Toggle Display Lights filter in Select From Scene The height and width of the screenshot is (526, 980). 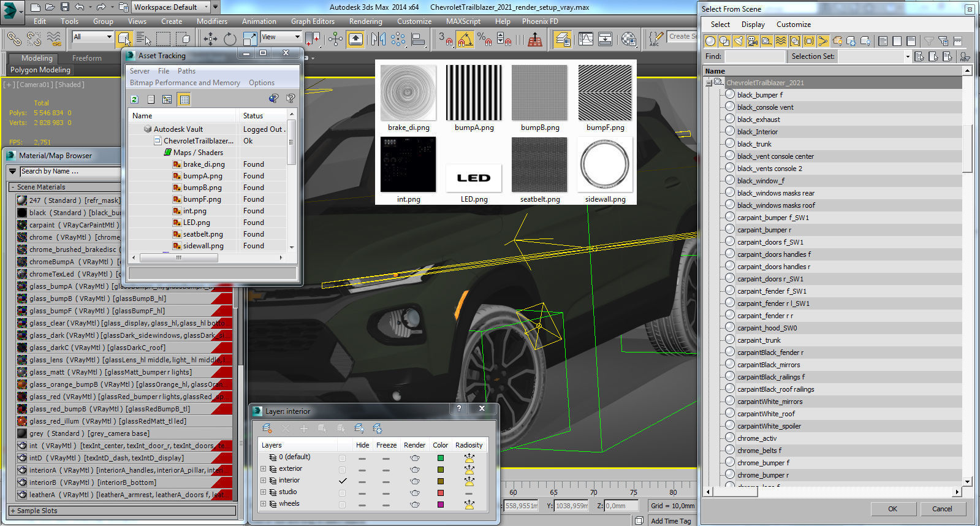pyautogui.click(x=739, y=41)
